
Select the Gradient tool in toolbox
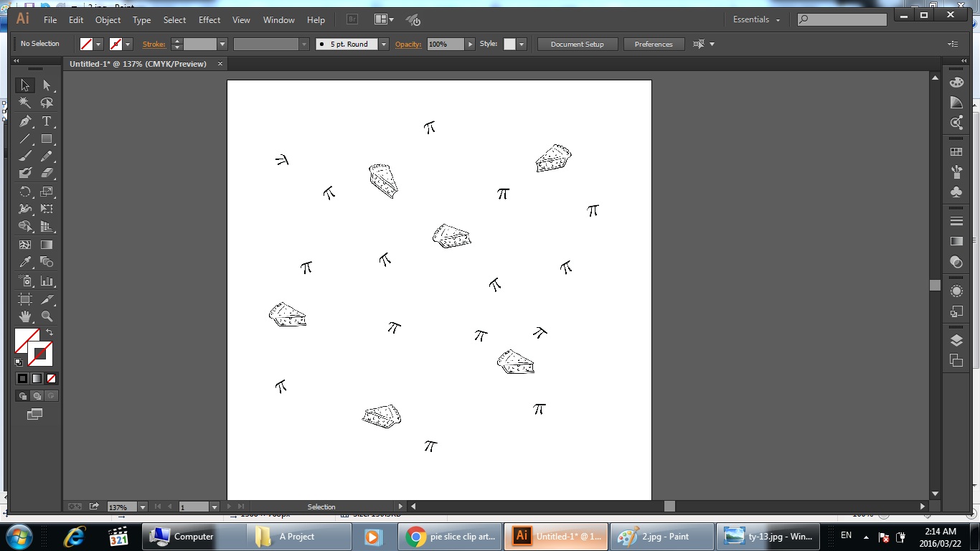47,245
